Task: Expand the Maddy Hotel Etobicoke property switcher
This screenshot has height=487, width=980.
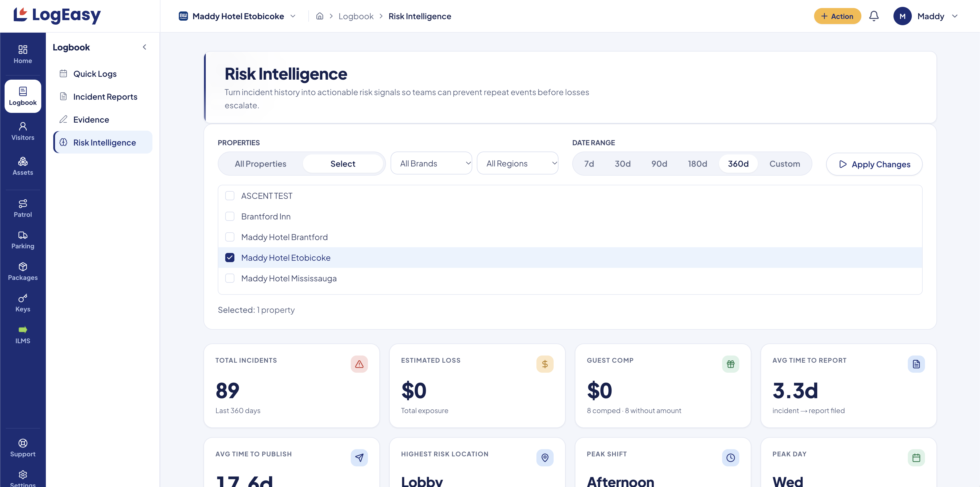Action: (237, 16)
